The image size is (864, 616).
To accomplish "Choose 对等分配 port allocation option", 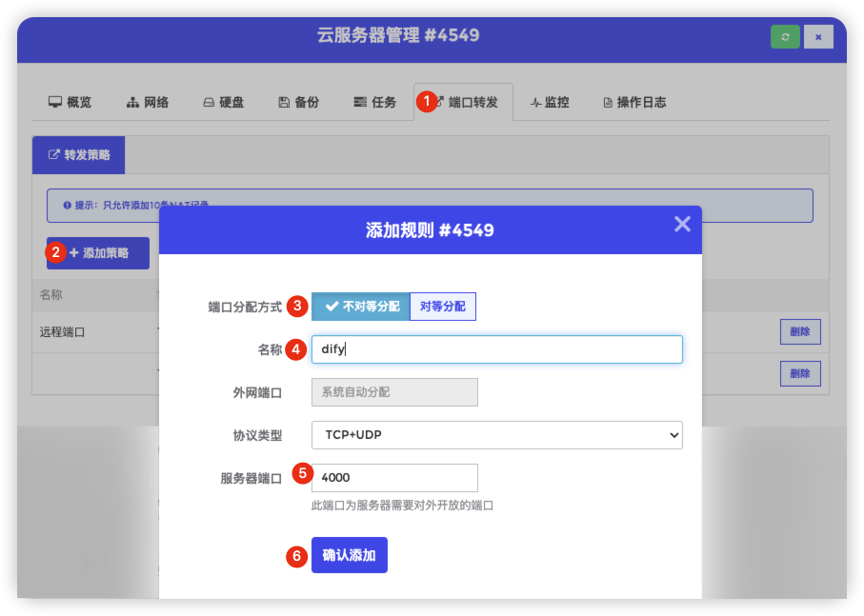I will [443, 307].
